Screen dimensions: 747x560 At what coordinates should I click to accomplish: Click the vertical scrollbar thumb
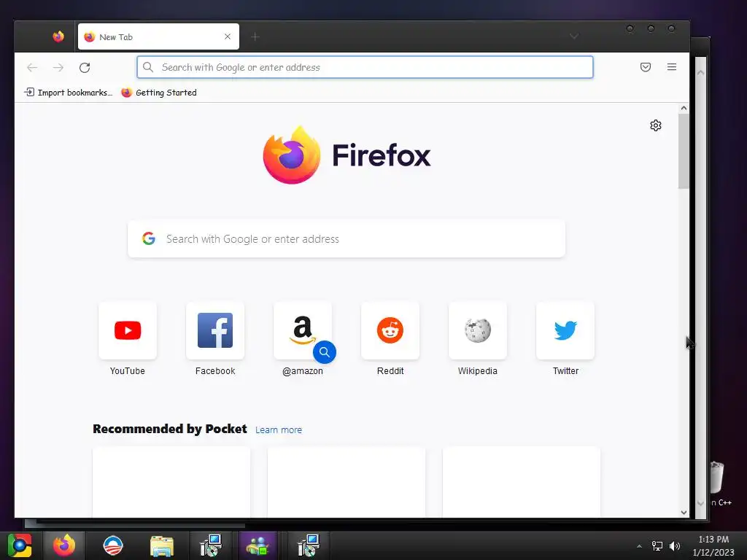tap(684, 152)
